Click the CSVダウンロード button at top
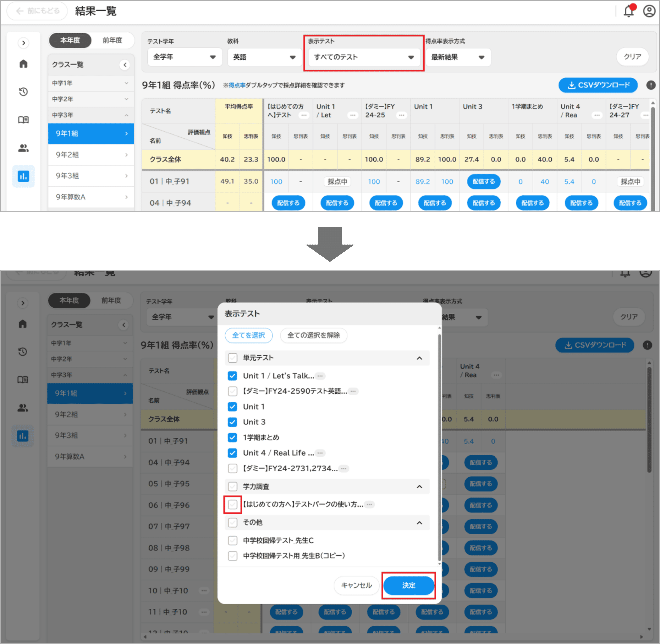 coord(598,85)
